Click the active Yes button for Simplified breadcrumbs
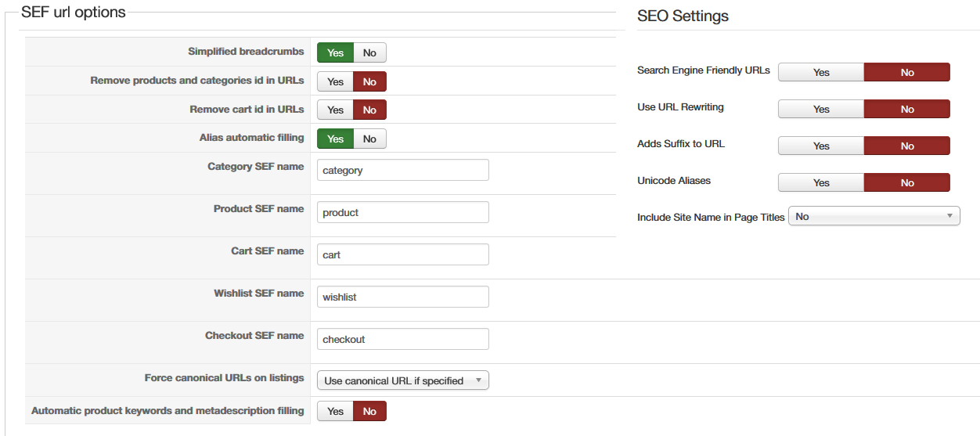 click(335, 53)
